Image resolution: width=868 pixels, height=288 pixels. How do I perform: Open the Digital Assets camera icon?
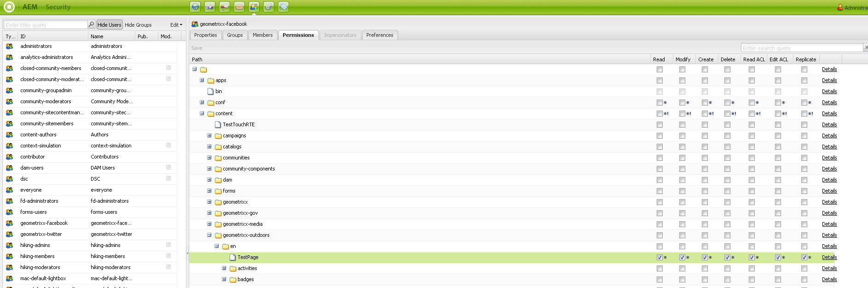coord(210,6)
